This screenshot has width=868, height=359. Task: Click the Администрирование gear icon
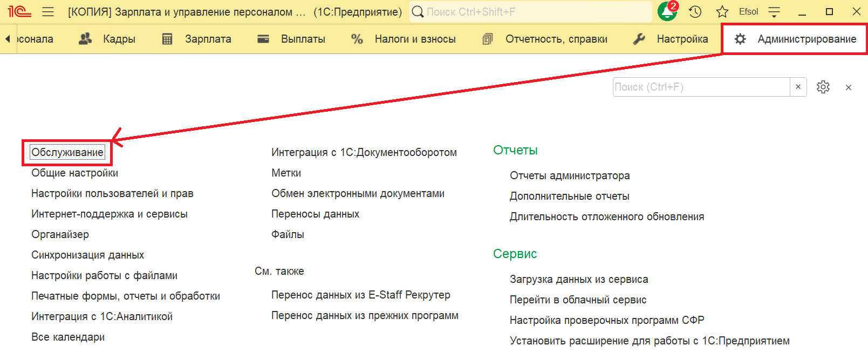(x=740, y=39)
